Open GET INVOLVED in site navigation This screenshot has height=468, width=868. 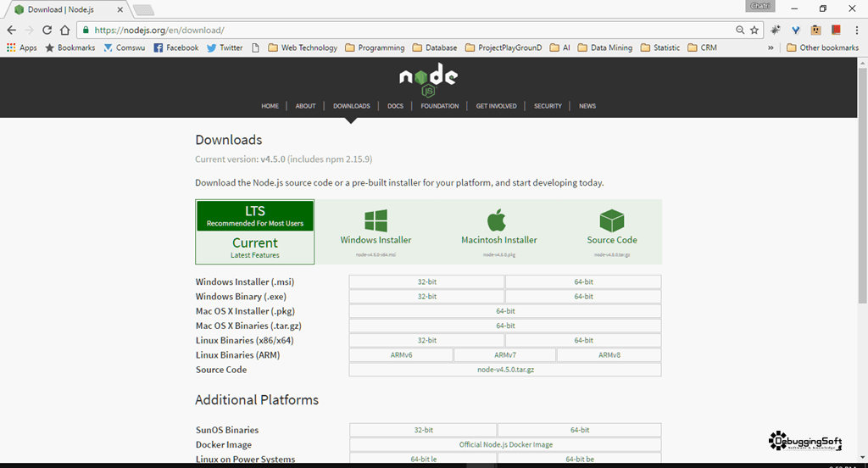coord(496,106)
